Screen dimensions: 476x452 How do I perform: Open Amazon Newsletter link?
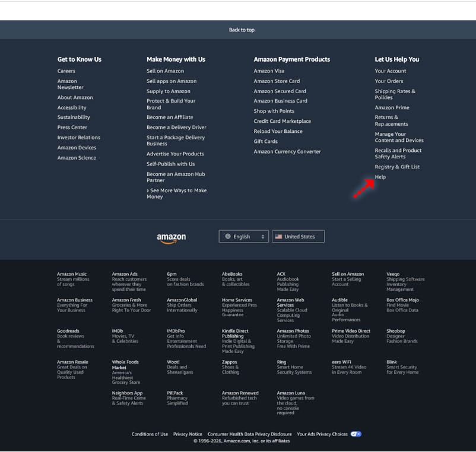tap(70, 84)
